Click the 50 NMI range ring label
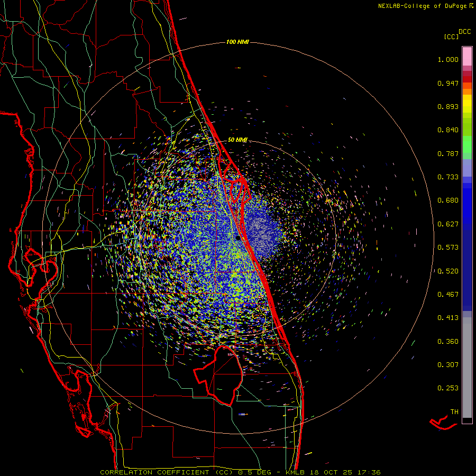Viewport: 476px width, 476px height. click(x=237, y=140)
